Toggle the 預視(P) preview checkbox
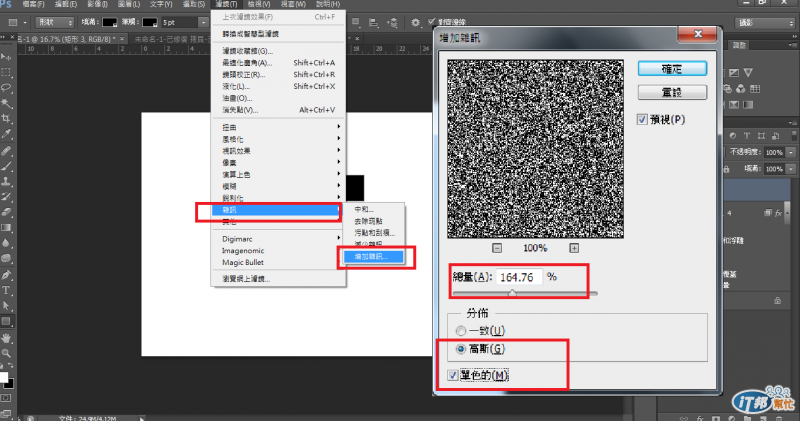This screenshot has height=421, width=800. click(642, 119)
